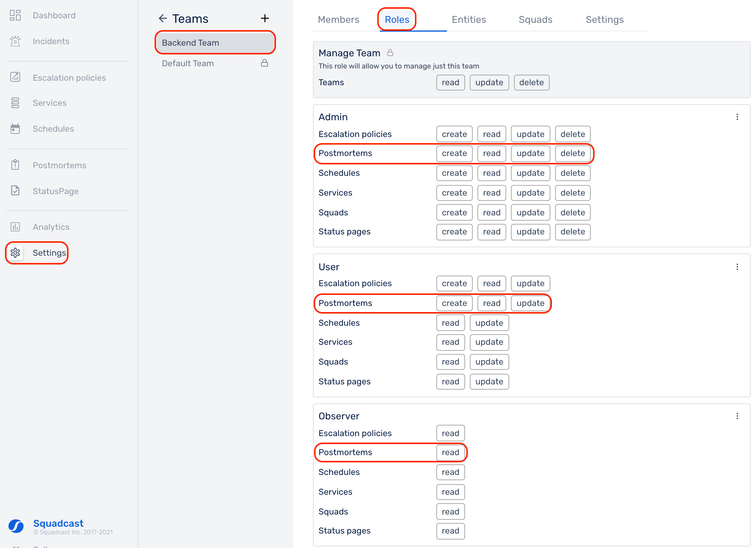Click the Services stack icon
756x548 pixels.
pos(15,103)
